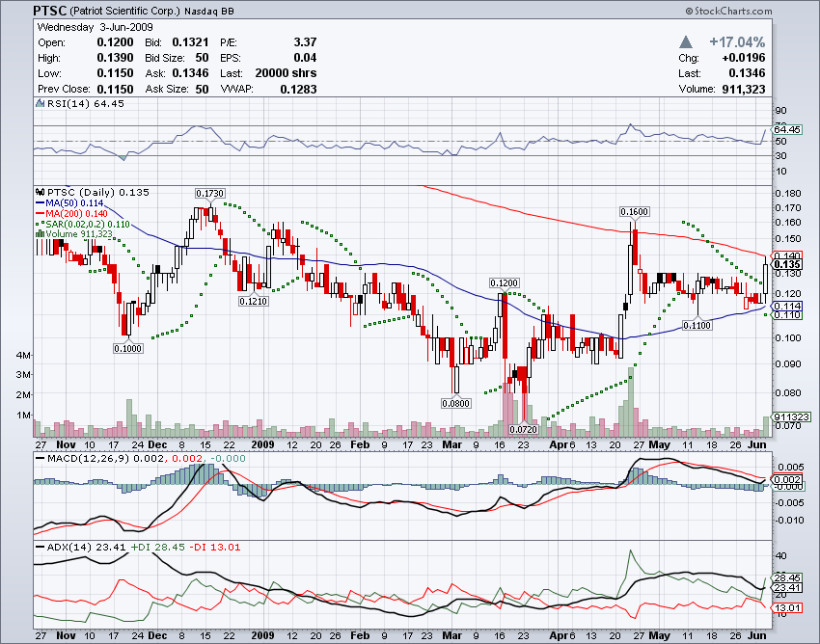
Task: Click the RSI indicator icon beside RSI(14)
Action: tap(41, 103)
